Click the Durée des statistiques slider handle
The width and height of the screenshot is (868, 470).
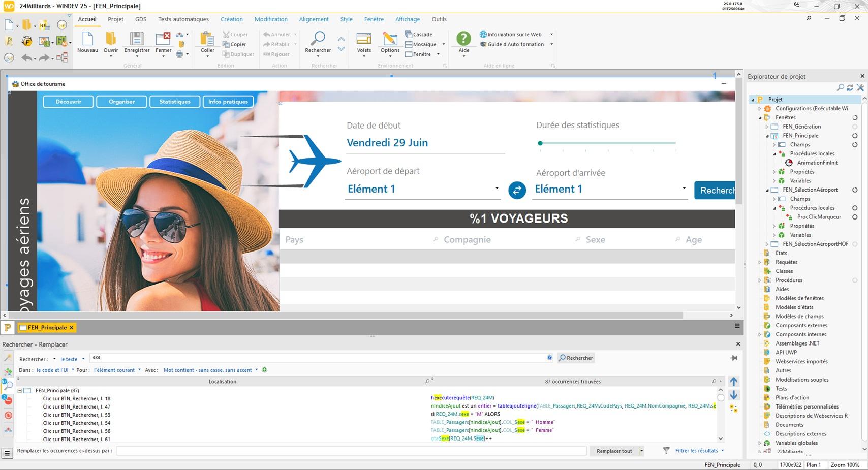(x=540, y=143)
